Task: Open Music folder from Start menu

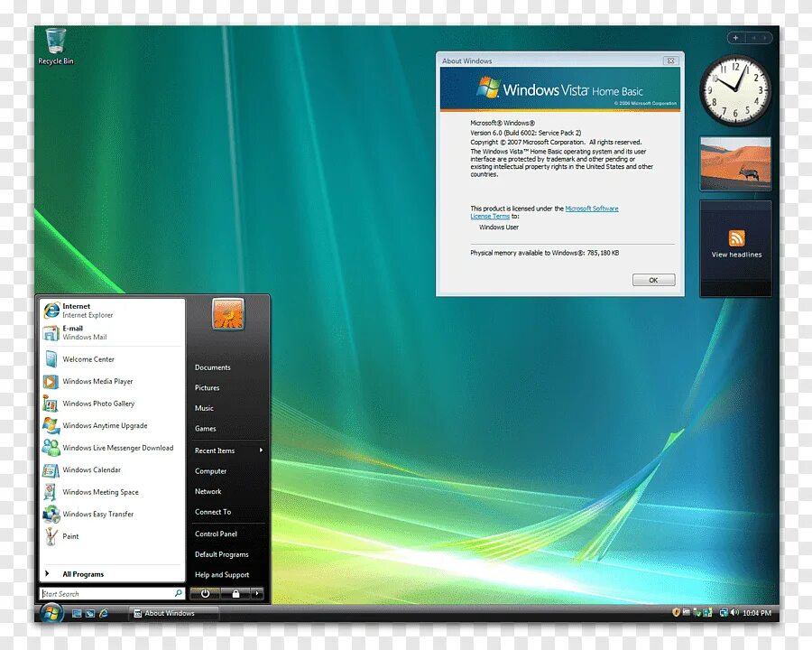Action: pyautogui.click(x=228, y=408)
